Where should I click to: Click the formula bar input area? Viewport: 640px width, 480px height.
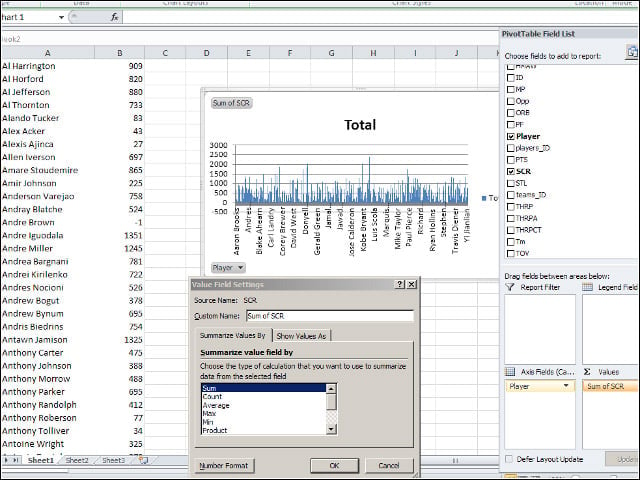[380, 17]
